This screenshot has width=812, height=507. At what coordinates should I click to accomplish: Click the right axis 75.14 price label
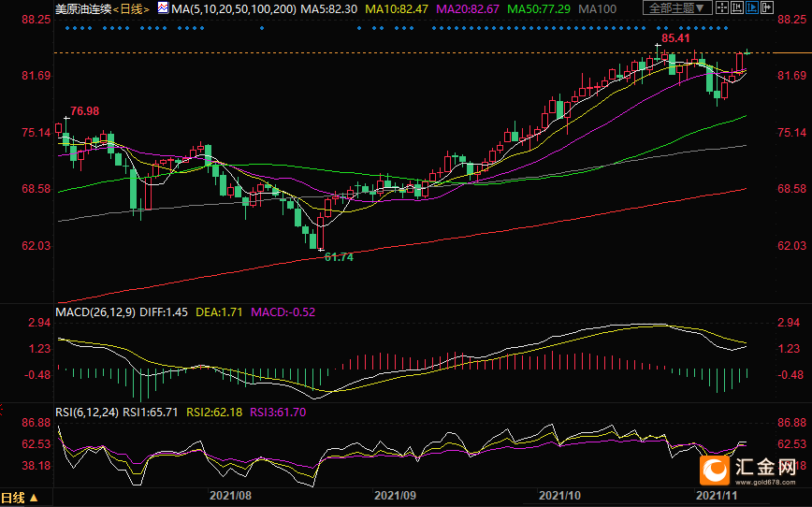point(791,133)
